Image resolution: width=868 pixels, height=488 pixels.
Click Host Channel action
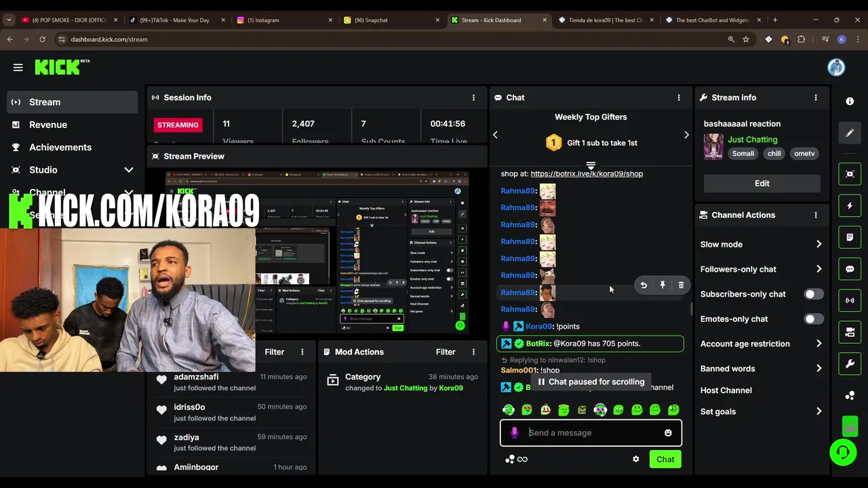pos(726,390)
